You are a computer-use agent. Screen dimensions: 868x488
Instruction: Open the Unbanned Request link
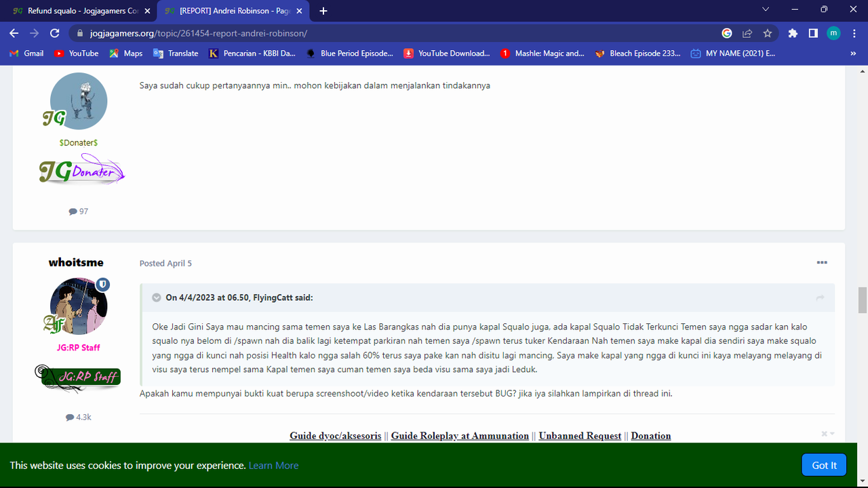click(x=580, y=436)
